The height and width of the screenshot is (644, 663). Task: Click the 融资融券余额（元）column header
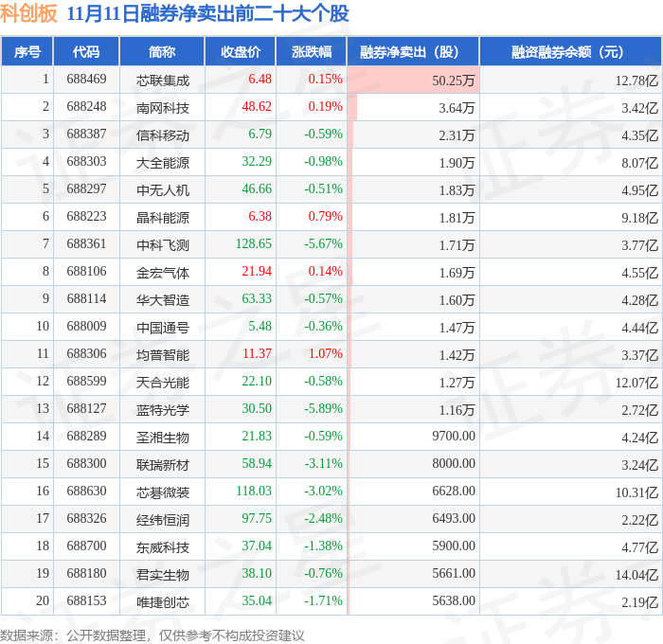pos(570,51)
